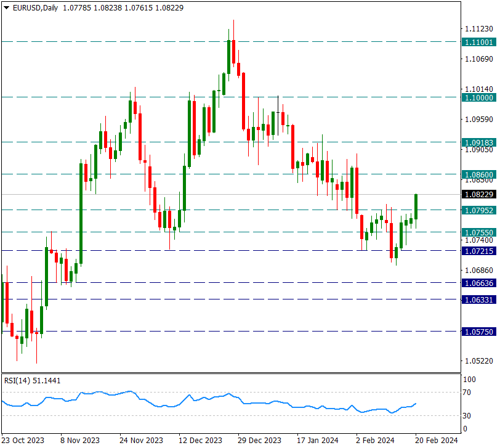The width and height of the screenshot is (500, 448).
Task: Click the EURUSD,Daily chart title
Action: [x=35, y=7]
